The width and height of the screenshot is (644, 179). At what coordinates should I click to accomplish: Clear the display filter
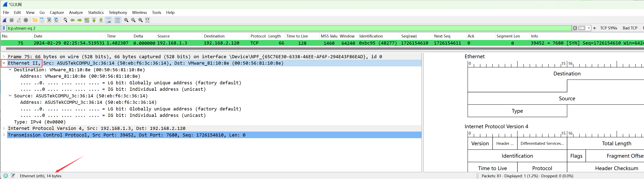click(x=575, y=28)
